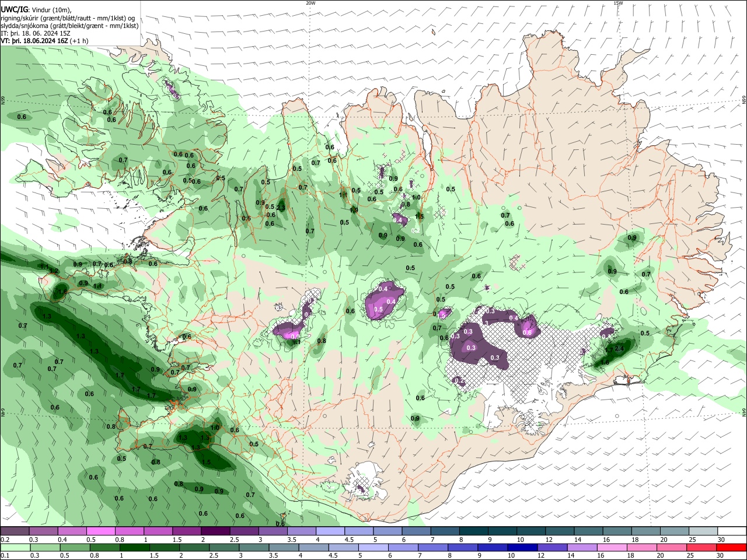747x560 pixels.
Task: Pick the rain legend swatch labeled 25
Action: point(702,548)
